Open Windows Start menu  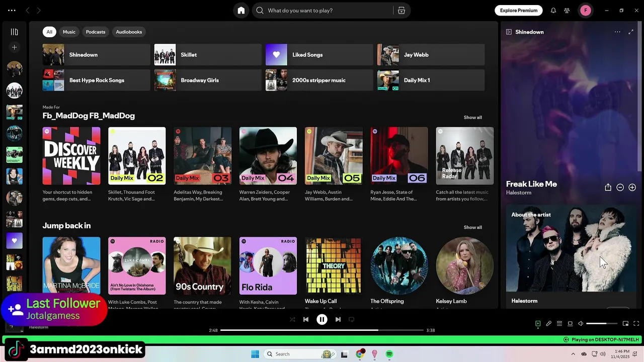255,354
